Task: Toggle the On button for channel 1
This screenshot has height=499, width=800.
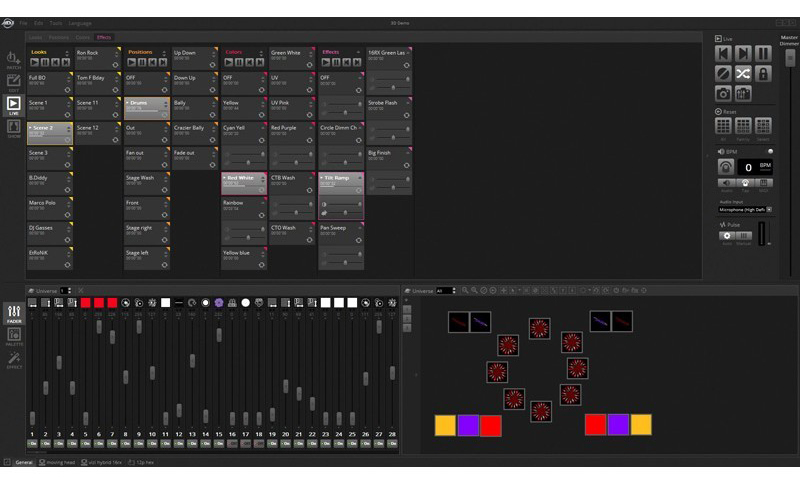Action: coord(32,443)
